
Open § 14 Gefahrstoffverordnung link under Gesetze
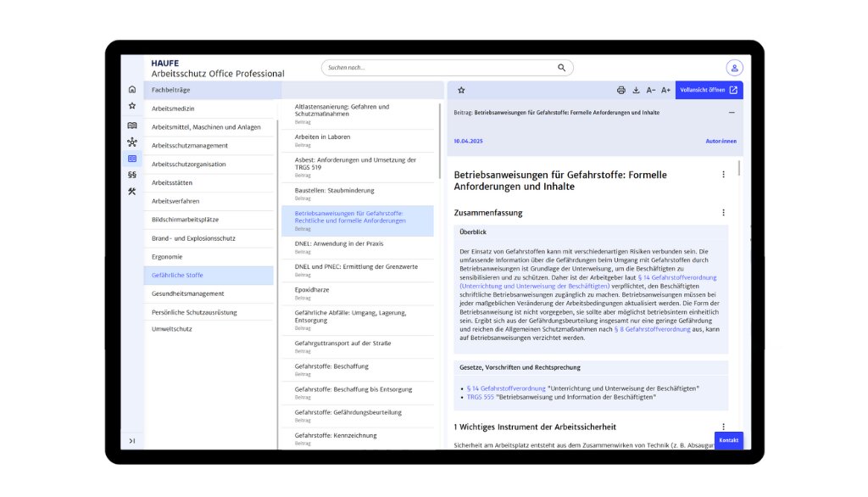tap(506, 388)
